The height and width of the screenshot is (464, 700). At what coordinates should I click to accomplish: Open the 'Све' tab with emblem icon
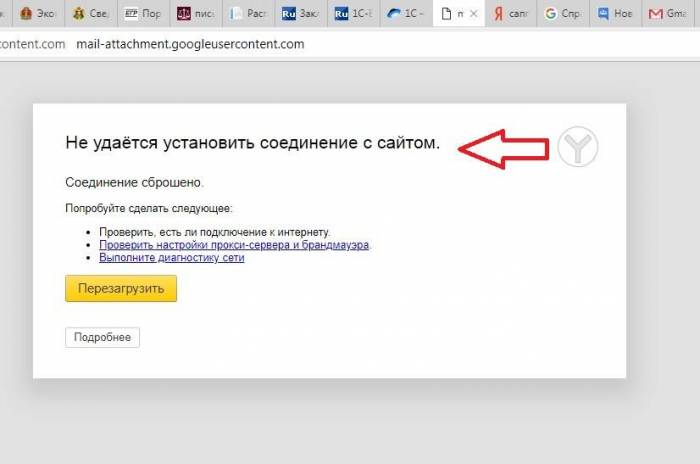(x=90, y=14)
